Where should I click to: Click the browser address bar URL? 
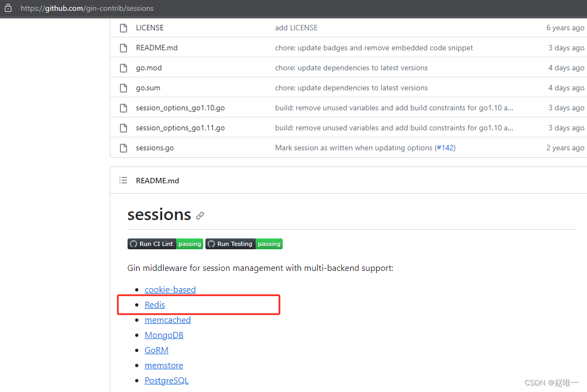[86, 8]
